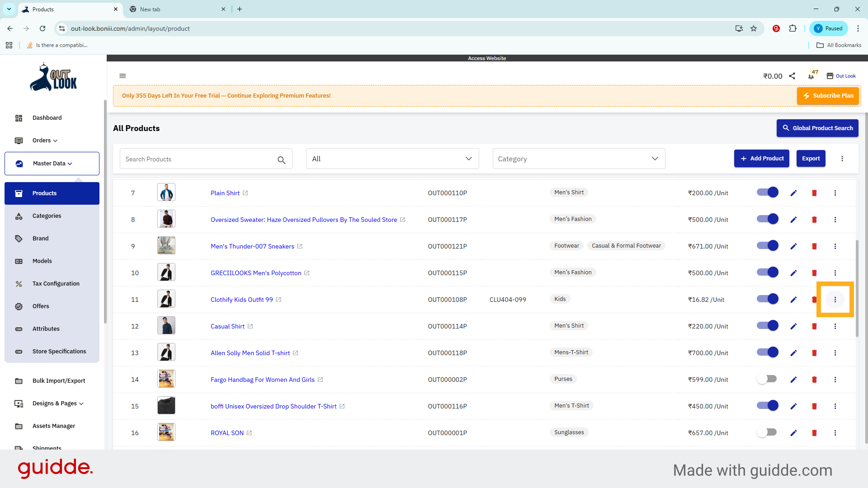Click the share icon next to balance
The width and height of the screenshot is (868, 488).
tap(792, 76)
